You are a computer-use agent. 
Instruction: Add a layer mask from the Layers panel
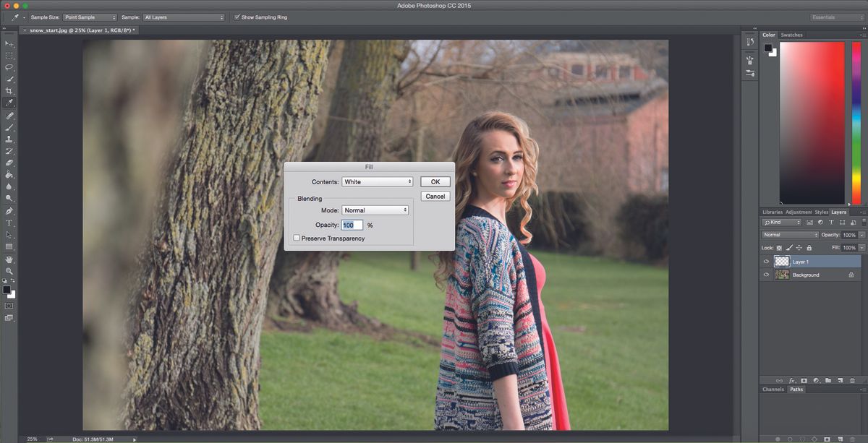(x=804, y=380)
